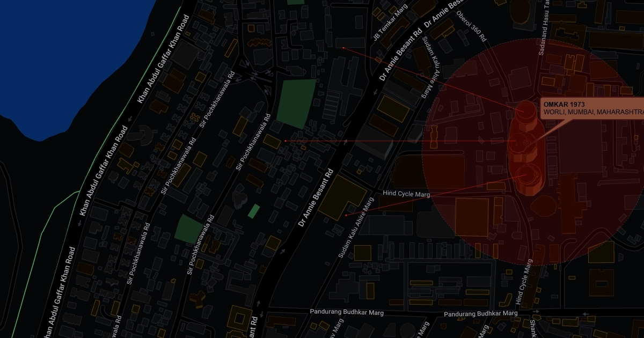Click endpoint dot of the bottom red line

(346, 215)
